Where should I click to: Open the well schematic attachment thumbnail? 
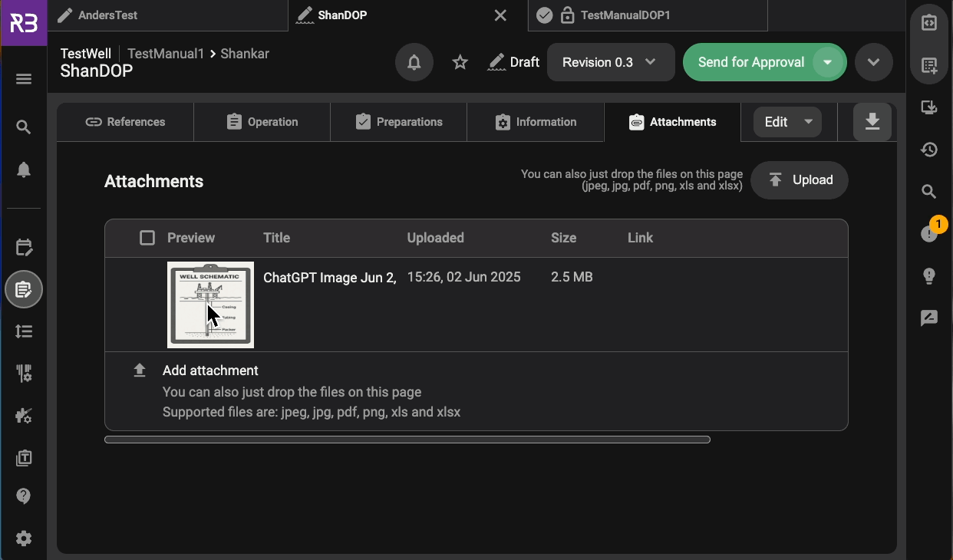[210, 304]
